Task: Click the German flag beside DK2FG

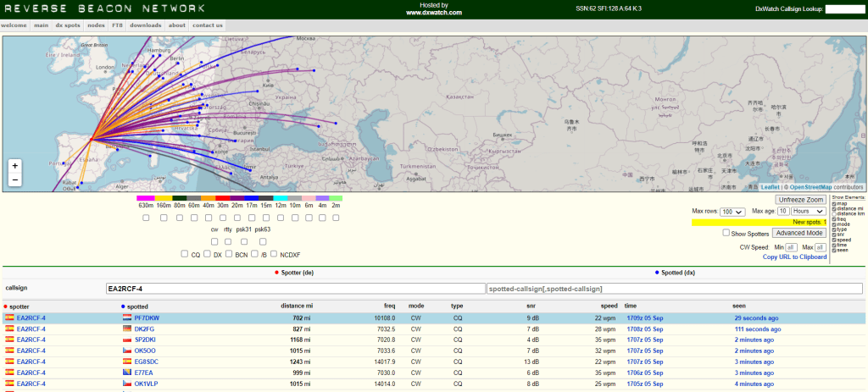Action: coord(127,329)
